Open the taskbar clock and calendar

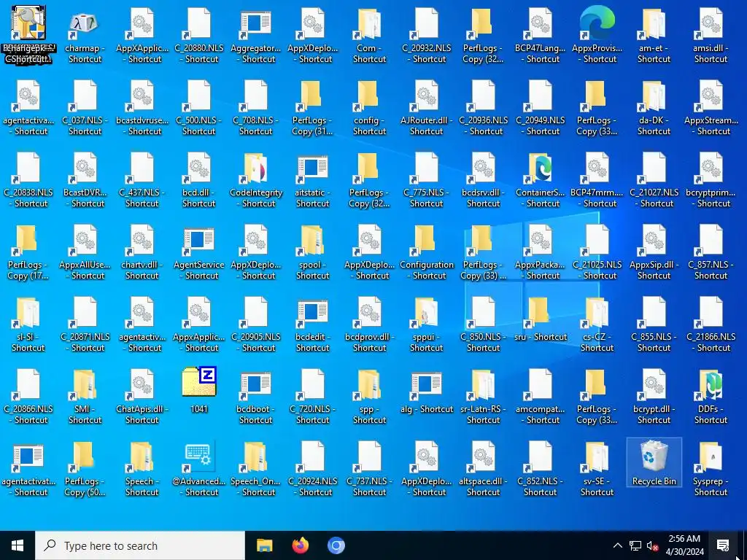click(x=684, y=545)
